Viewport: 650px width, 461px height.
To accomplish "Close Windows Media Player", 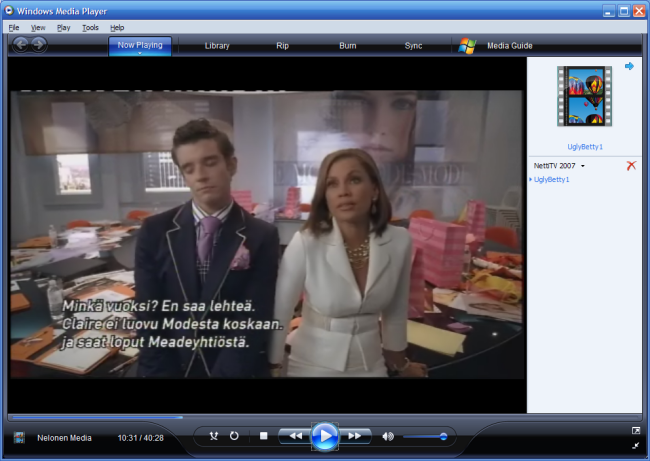I will [x=639, y=11].
